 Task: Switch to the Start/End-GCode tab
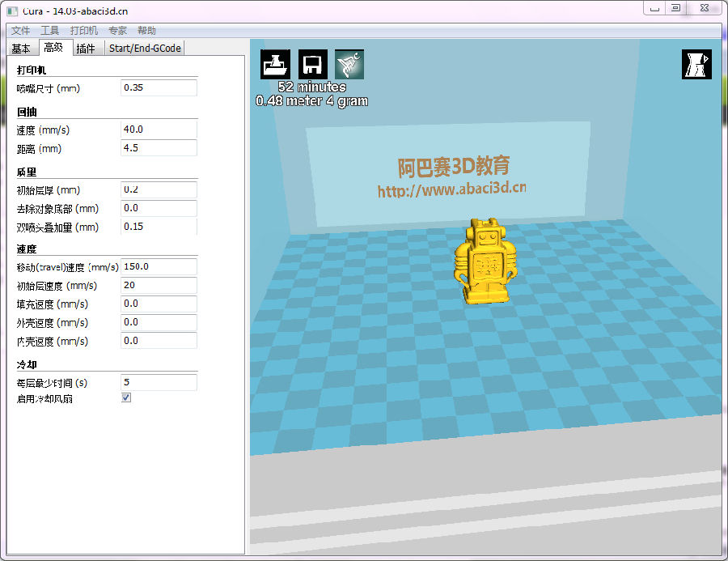(145, 49)
